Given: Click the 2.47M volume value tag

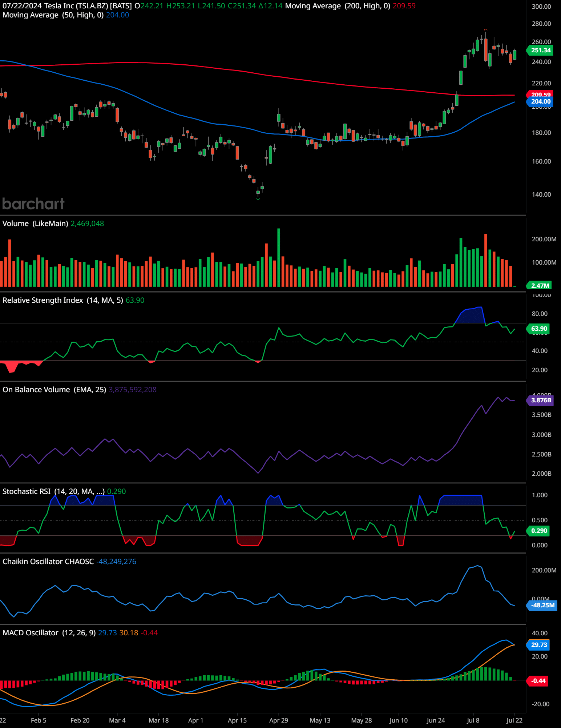Looking at the screenshot, I should coord(539,286).
